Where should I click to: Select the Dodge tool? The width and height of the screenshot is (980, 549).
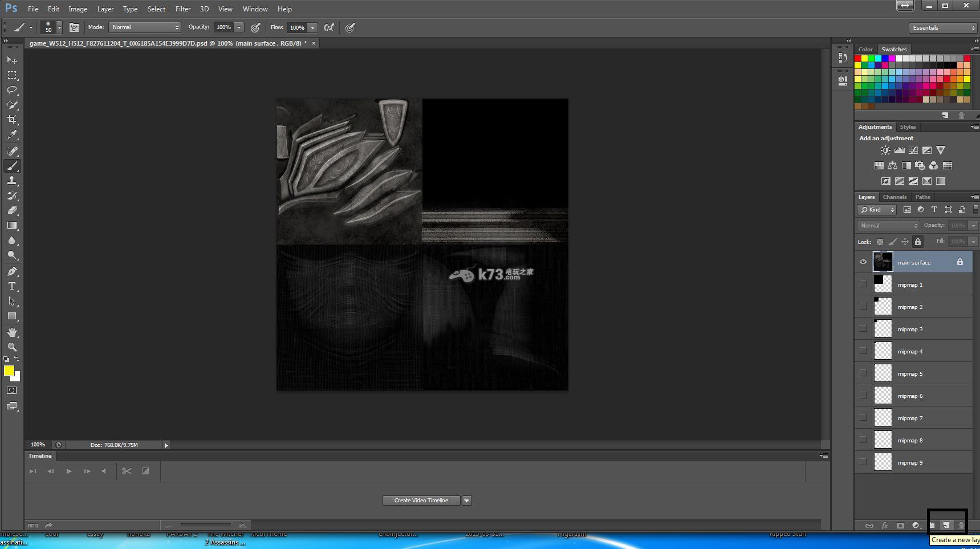click(12, 255)
